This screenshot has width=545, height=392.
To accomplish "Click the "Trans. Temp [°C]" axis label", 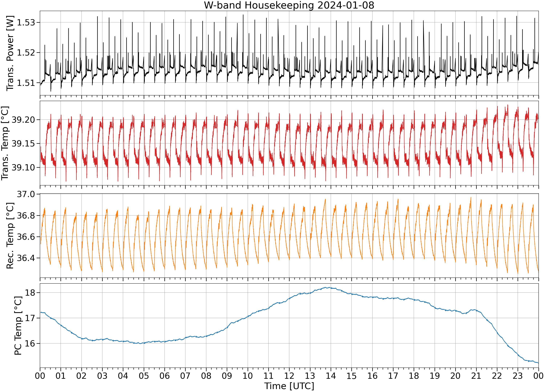I will pos(5,143).
